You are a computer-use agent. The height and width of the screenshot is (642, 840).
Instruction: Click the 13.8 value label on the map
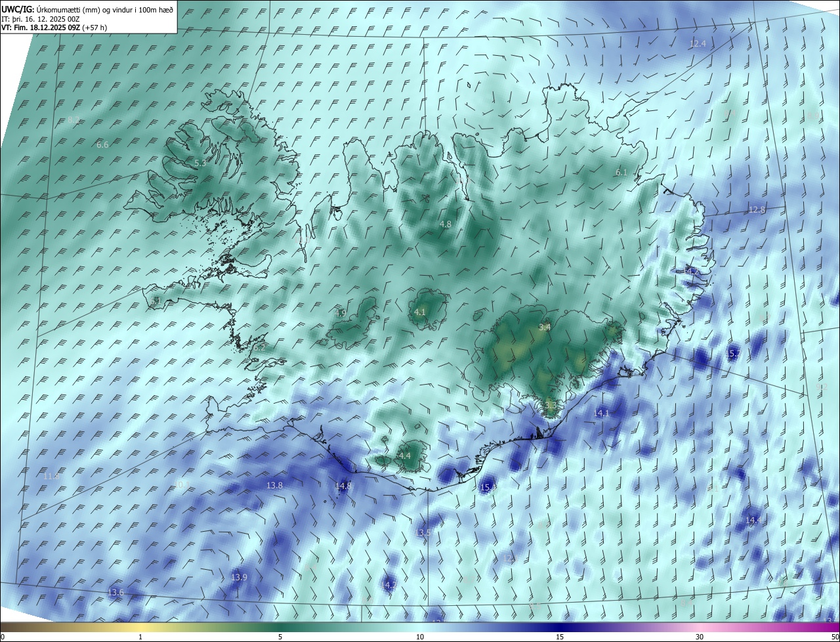coord(274,485)
